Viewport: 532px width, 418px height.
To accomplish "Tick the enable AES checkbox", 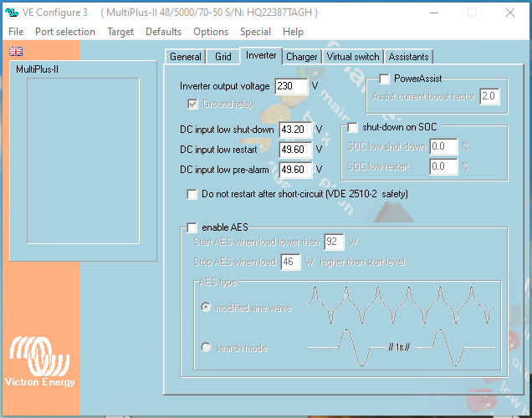I will pos(192,227).
